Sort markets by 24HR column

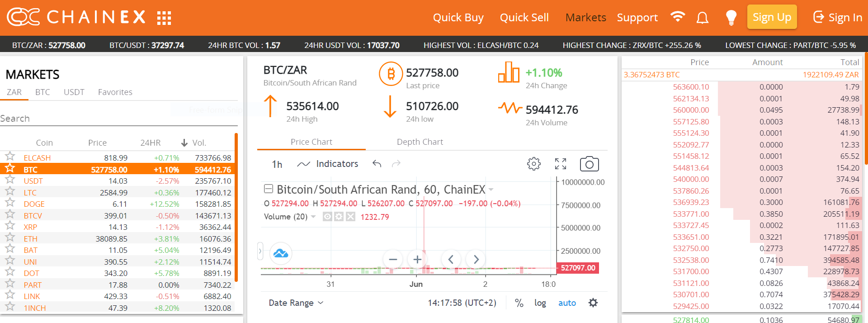tap(151, 142)
